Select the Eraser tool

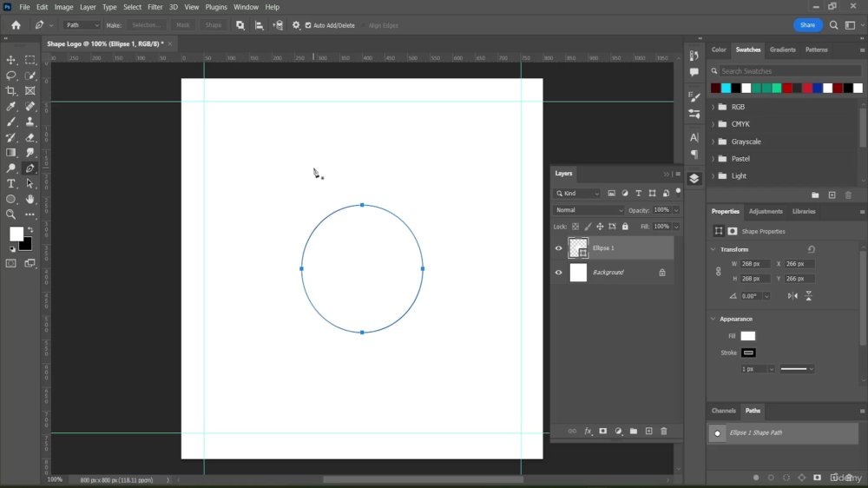tap(30, 137)
